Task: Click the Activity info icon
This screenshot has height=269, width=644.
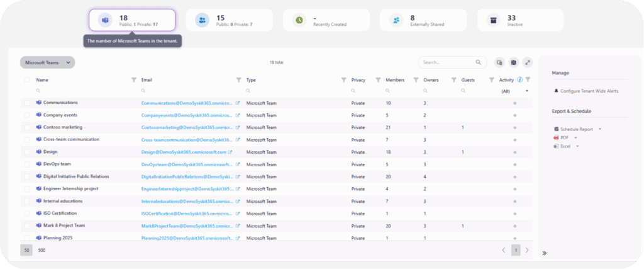Action: pyautogui.click(x=520, y=80)
